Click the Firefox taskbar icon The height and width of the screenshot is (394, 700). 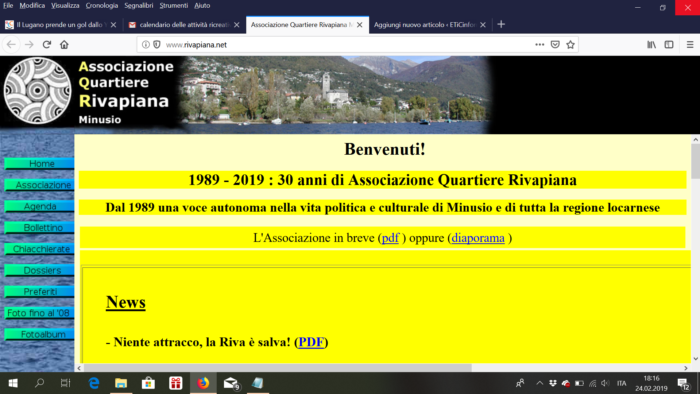[203, 383]
